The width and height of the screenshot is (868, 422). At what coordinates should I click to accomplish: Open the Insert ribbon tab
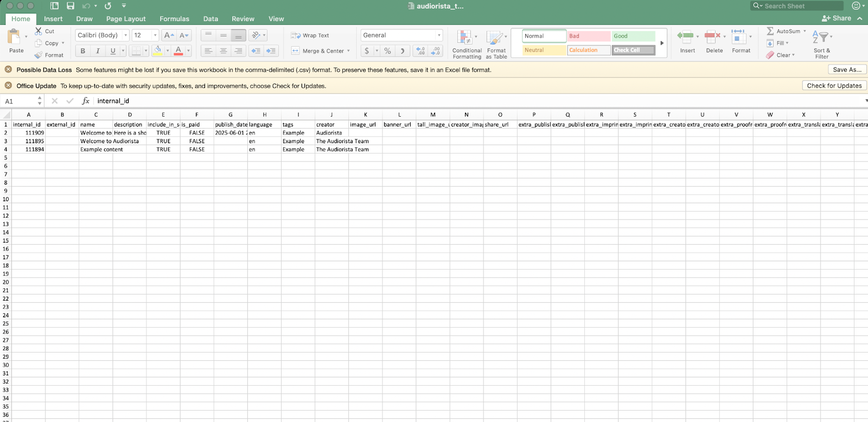click(x=53, y=18)
